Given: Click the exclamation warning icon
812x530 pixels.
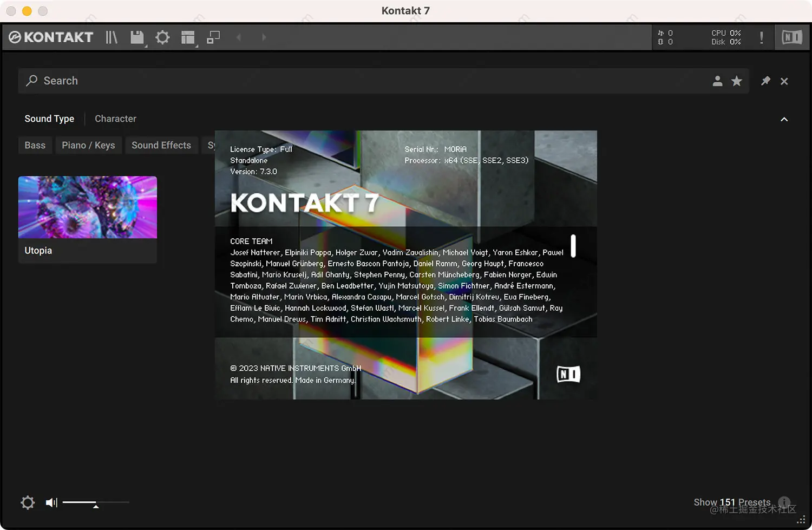Looking at the screenshot, I should click(x=762, y=37).
